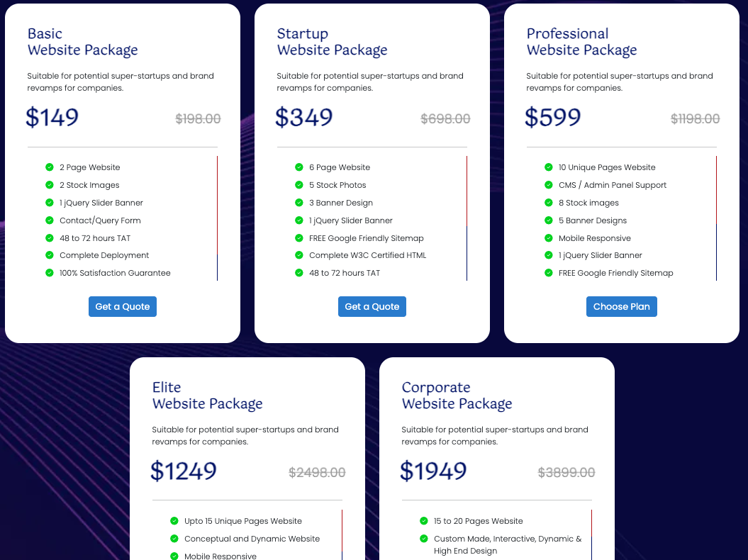Click the Professional package feature list scrollbar
748x560 pixels.
pyautogui.click(x=716, y=218)
